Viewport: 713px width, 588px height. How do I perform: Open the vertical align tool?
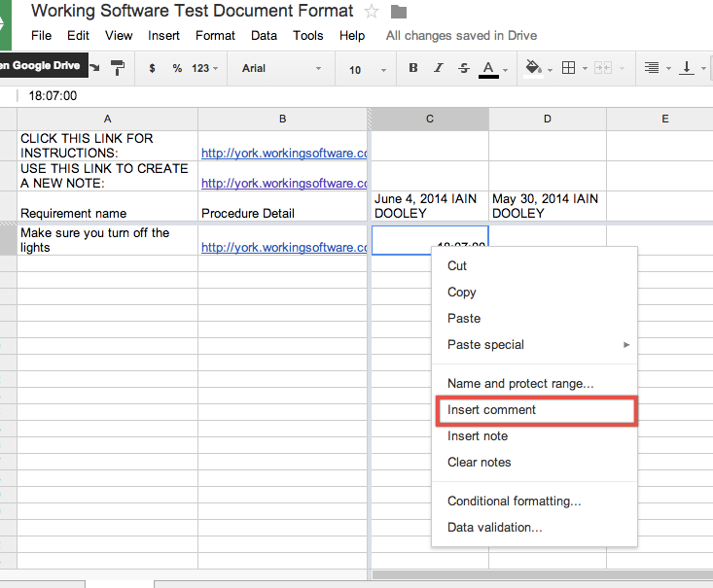tap(687, 68)
